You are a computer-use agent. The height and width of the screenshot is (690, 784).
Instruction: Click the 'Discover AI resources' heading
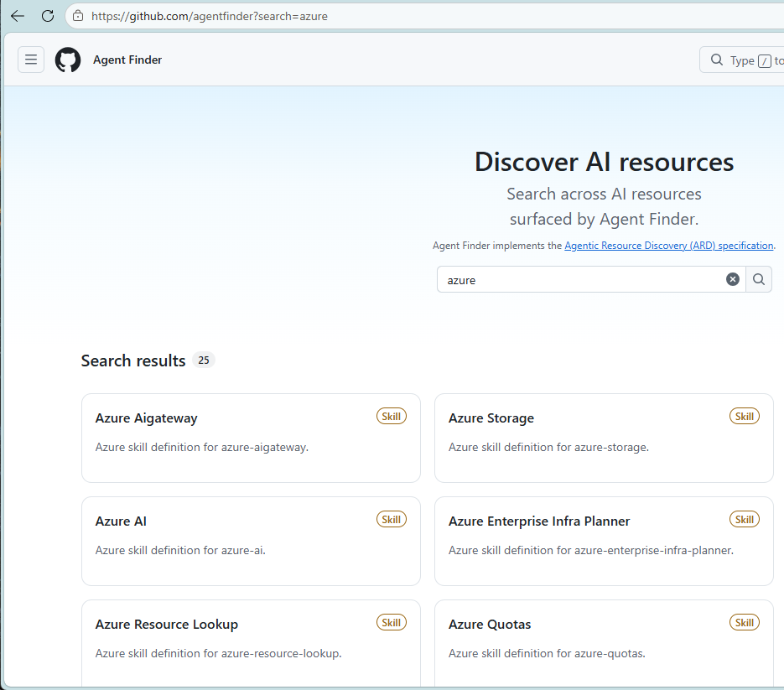[604, 162]
